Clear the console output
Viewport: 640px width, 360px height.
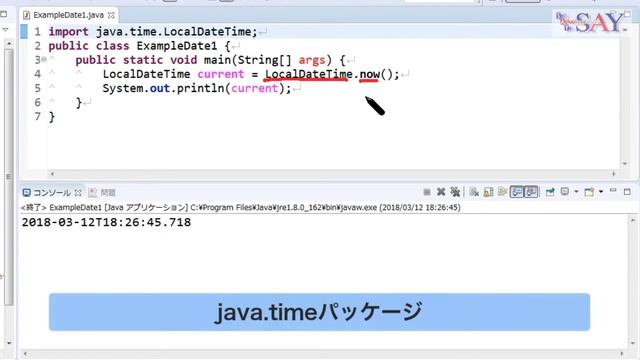474,192
